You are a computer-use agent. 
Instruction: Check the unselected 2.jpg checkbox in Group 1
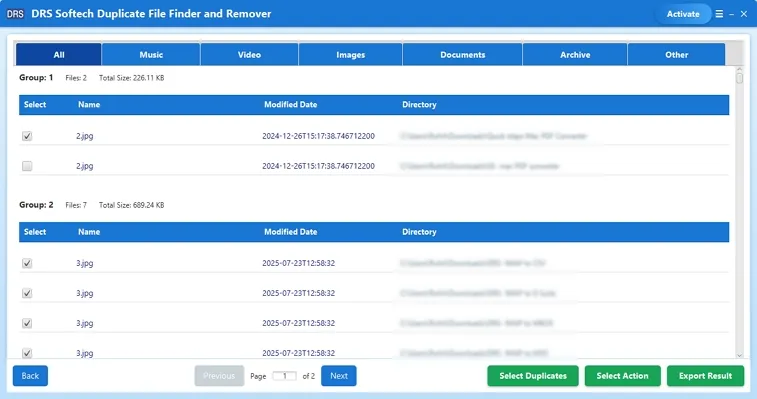(x=27, y=166)
